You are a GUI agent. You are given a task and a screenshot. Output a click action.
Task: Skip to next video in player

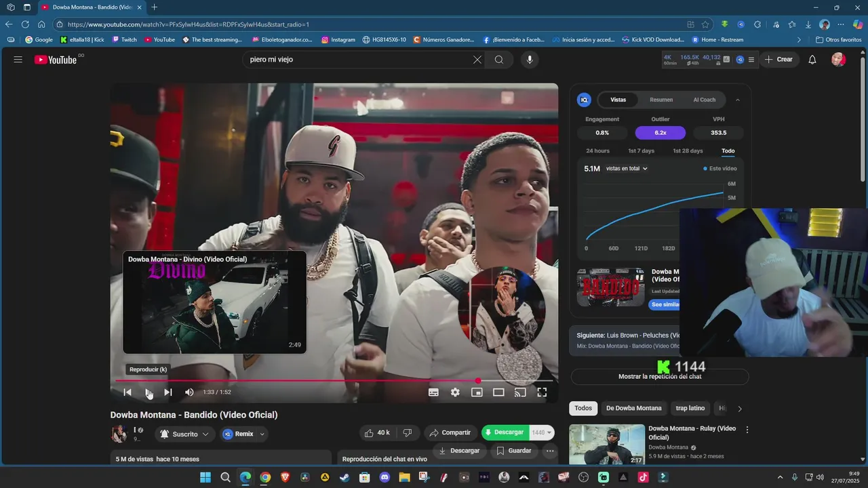(168, 392)
